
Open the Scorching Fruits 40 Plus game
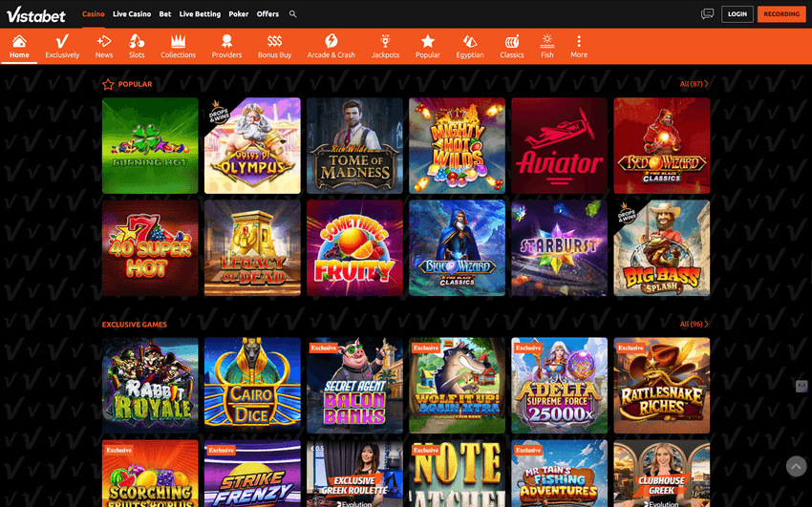(x=150, y=474)
